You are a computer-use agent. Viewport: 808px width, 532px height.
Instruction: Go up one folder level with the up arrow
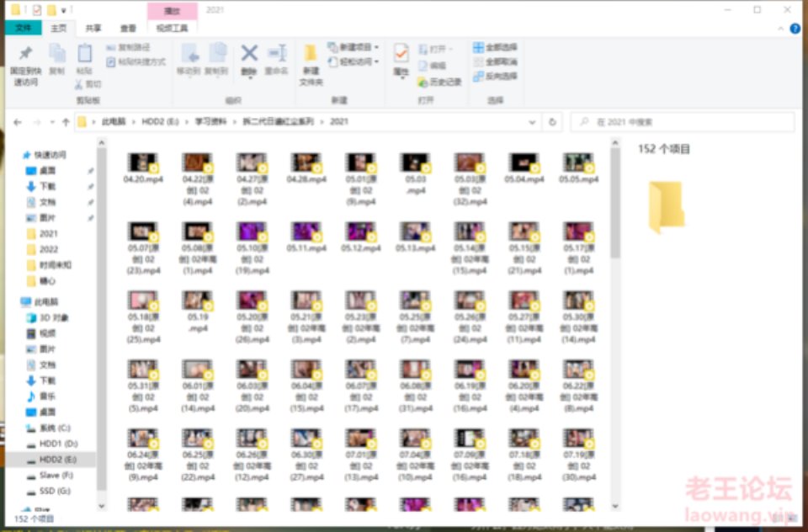coord(66,122)
